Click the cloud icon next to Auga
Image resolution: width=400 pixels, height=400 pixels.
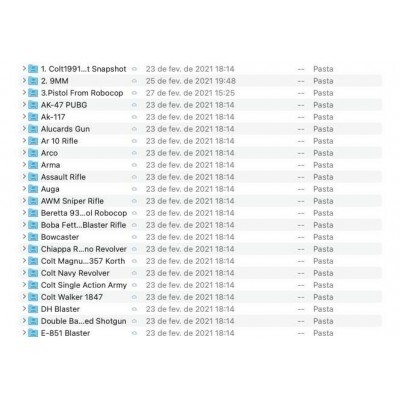pyautogui.click(x=134, y=189)
